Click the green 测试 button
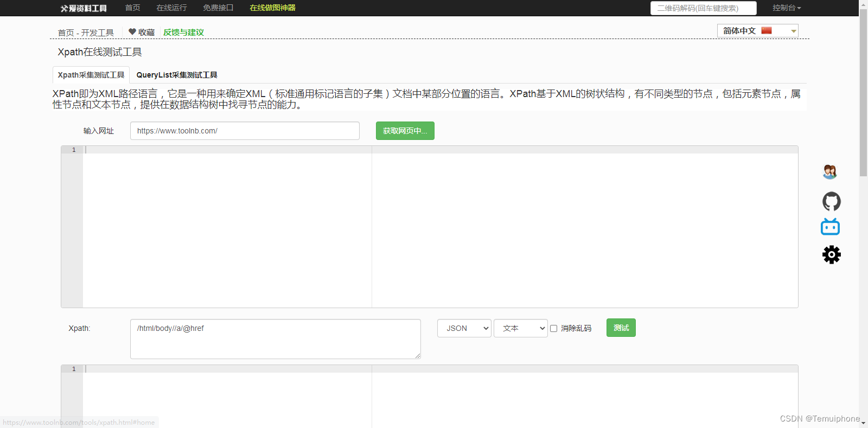The height and width of the screenshot is (428, 868). click(x=621, y=328)
